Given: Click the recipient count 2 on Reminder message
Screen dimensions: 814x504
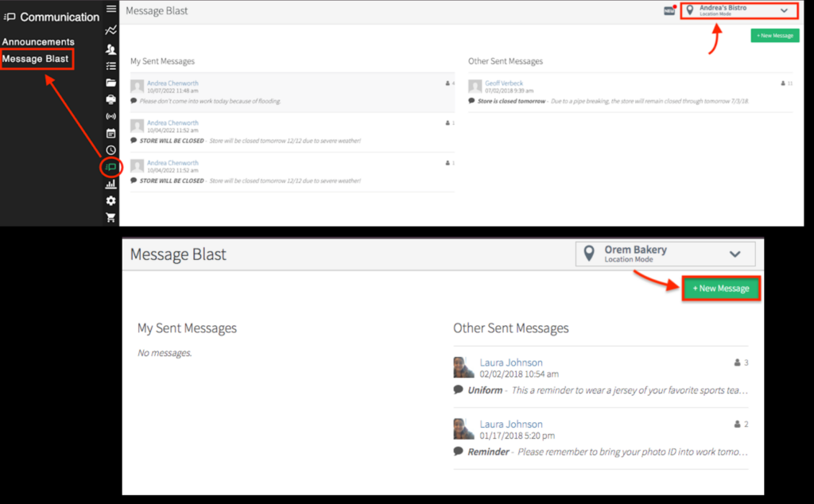Looking at the screenshot, I should coord(742,424).
